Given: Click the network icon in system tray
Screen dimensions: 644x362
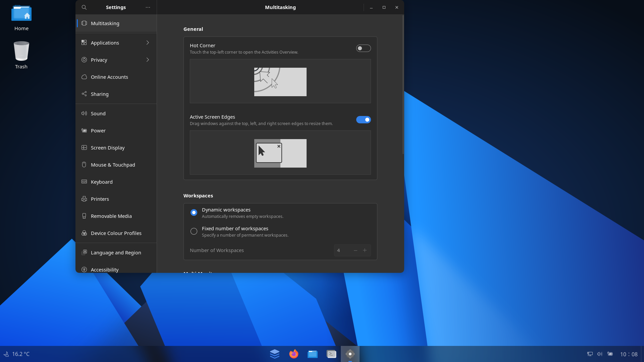Looking at the screenshot, I should click(x=590, y=354).
